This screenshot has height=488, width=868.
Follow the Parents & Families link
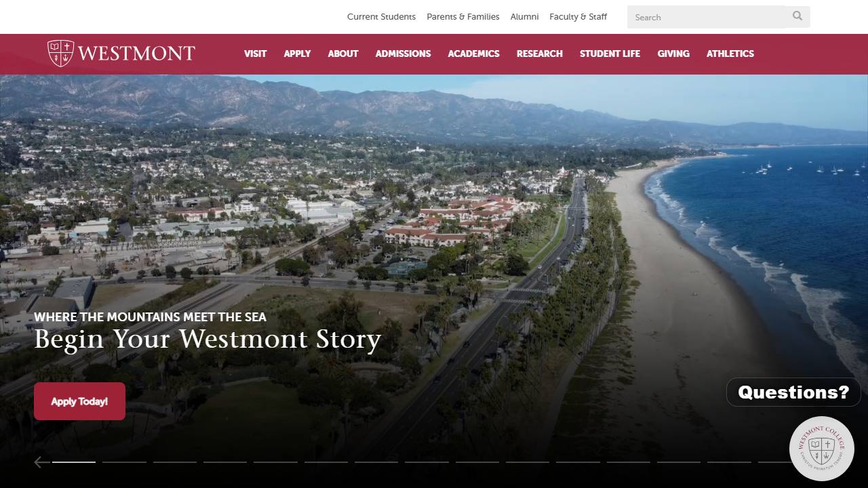pos(463,17)
